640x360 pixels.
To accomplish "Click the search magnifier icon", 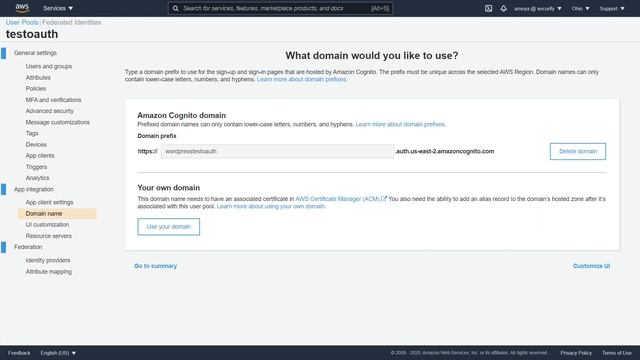I will click(x=176, y=8).
